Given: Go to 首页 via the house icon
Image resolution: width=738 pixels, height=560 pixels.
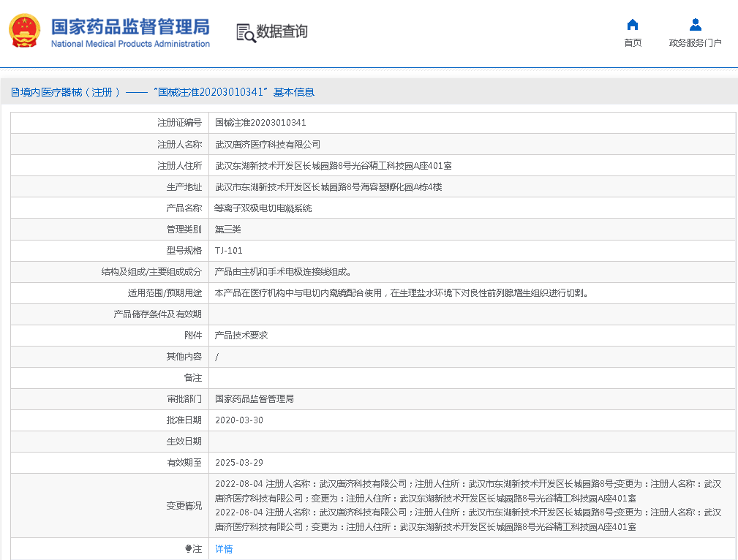Looking at the screenshot, I should click(633, 25).
